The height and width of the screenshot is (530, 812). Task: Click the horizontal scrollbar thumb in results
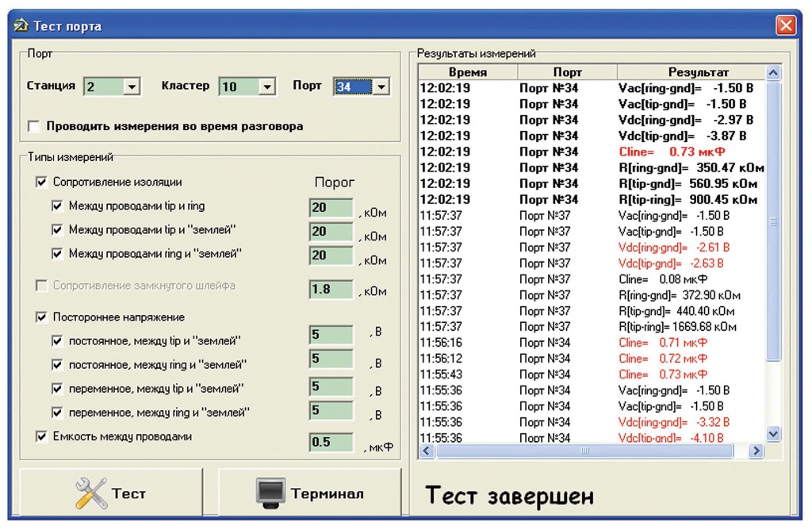(584, 451)
